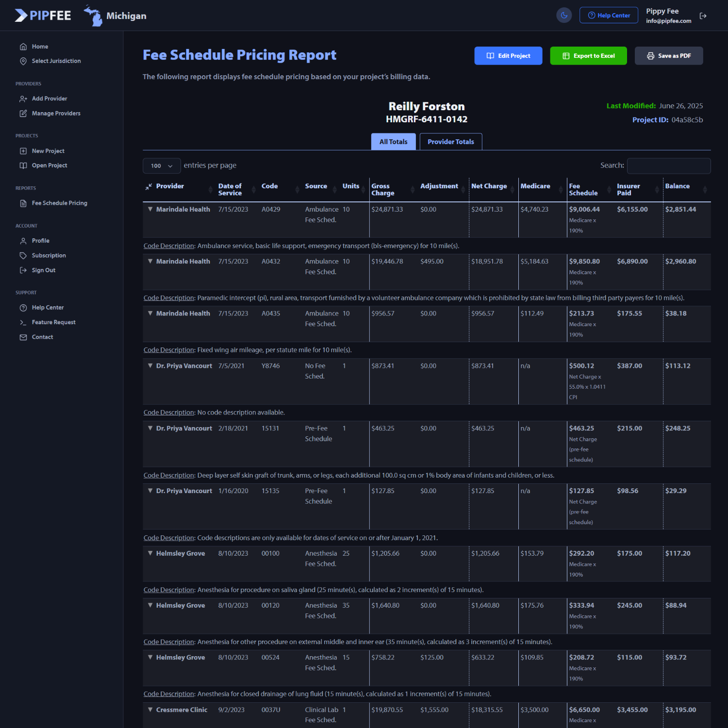Click collapse-all arrows icon in Provider header
Screen dimensions: 728x728
(149, 186)
